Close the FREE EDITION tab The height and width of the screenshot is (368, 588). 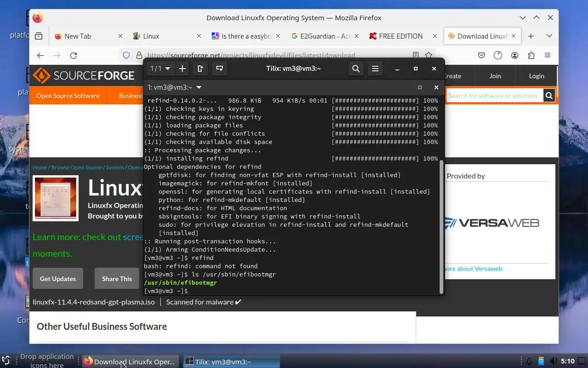click(x=435, y=36)
